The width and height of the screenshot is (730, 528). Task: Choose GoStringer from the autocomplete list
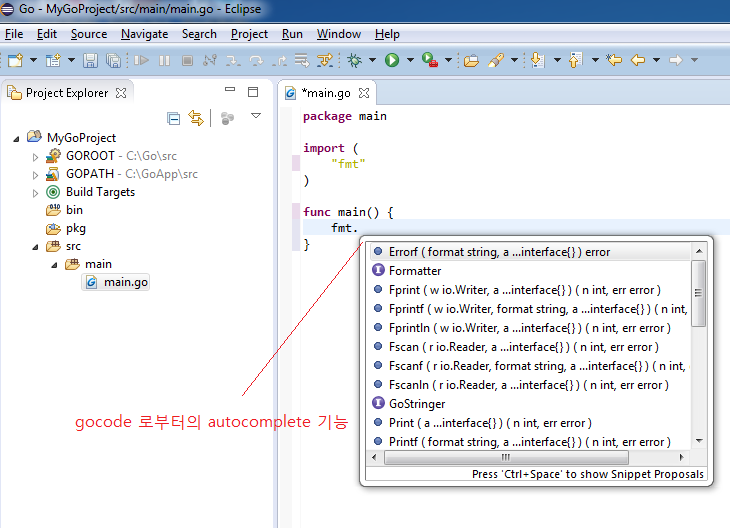click(530, 404)
